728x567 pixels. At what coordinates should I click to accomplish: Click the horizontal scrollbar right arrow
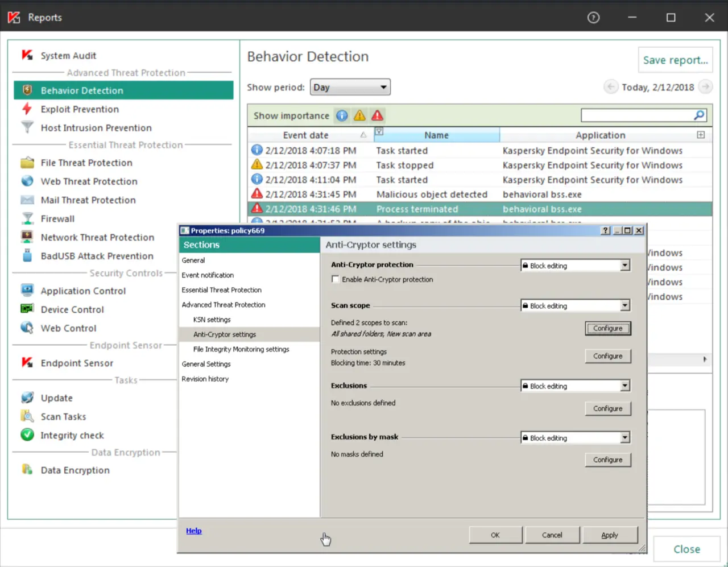point(705,359)
